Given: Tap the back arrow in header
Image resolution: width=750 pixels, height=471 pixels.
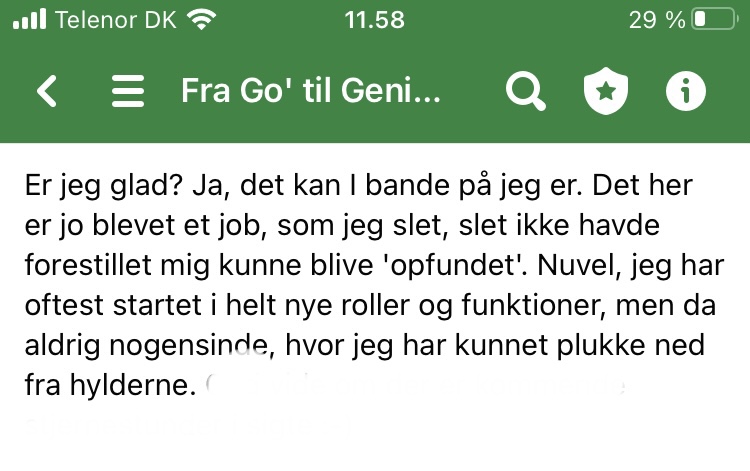Looking at the screenshot, I should tap(47, 92).
